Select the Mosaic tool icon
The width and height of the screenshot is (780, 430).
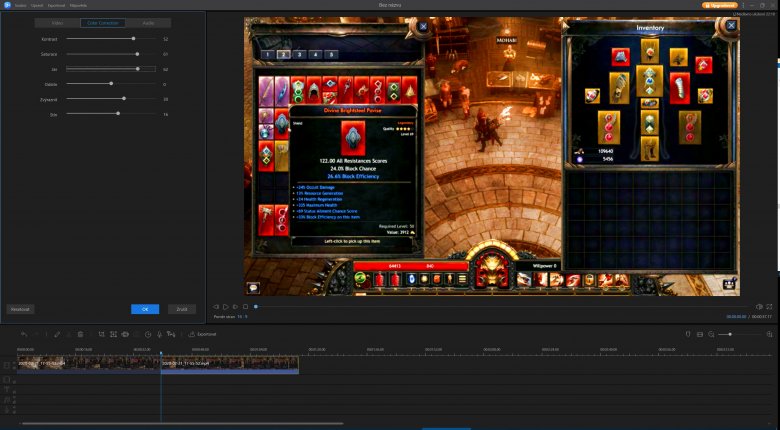(125, 334)
